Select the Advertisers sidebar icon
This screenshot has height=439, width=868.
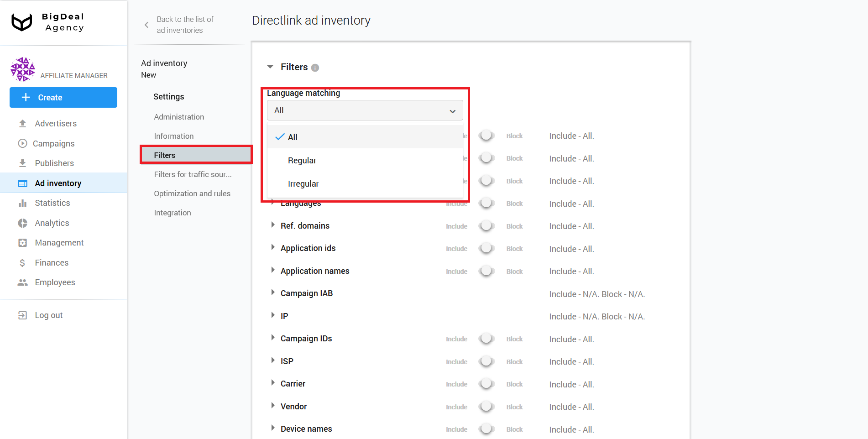(x=23, y=123)
